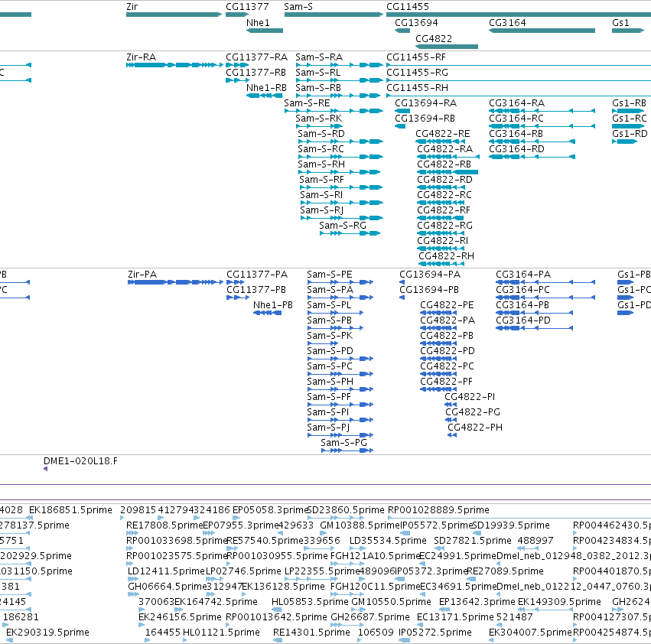Click the Gs1 gene label
The width and height of the screenshot is (651, 644).
click(x=620, y=22)
